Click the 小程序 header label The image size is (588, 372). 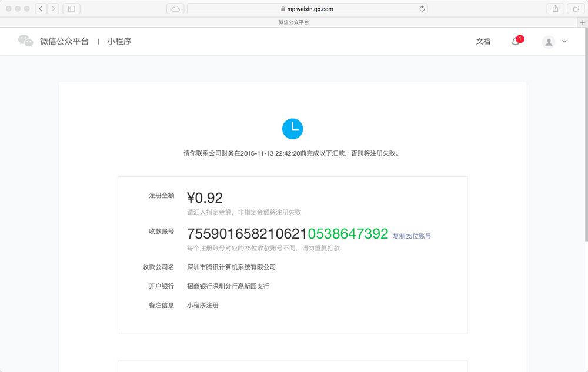(x=119, y=42)
